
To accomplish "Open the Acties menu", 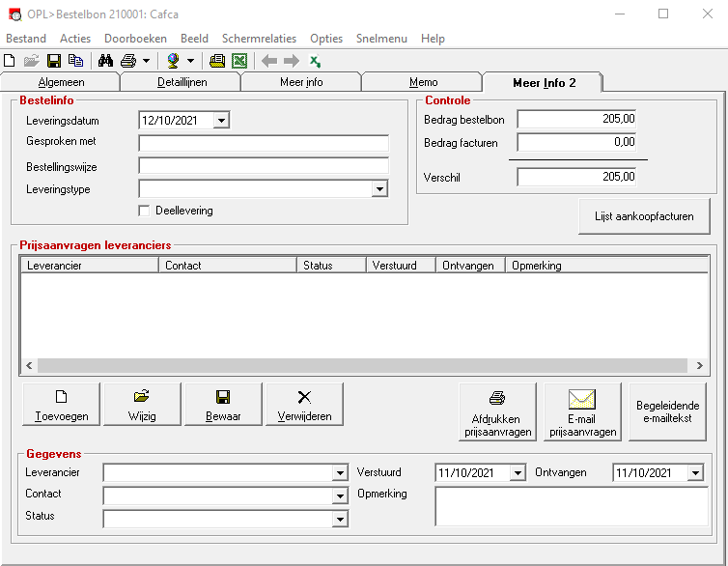I will point(75,39).
